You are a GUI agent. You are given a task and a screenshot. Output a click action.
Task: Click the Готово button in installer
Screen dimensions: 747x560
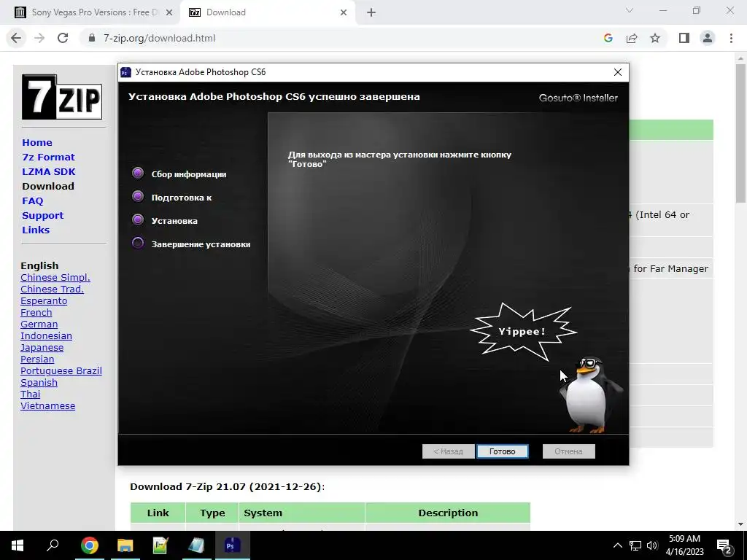point(502,451)
